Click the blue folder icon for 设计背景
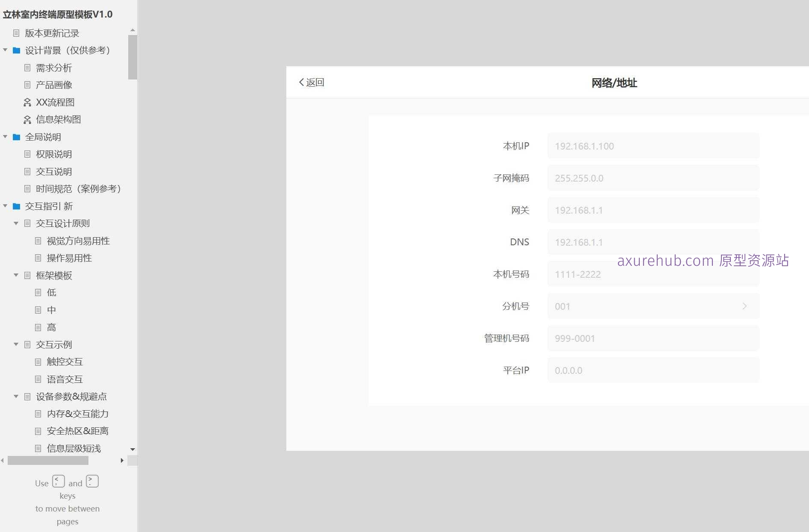The height and width of the screenshot is (532, 809). click(17, 50)
